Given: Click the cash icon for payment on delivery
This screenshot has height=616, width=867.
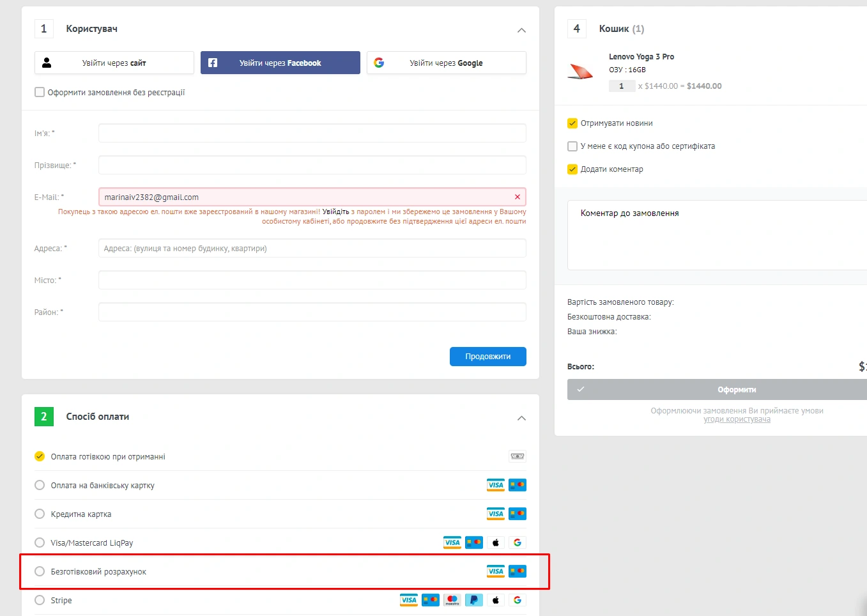Looking at the screenshot, I should tap(517, 456).
